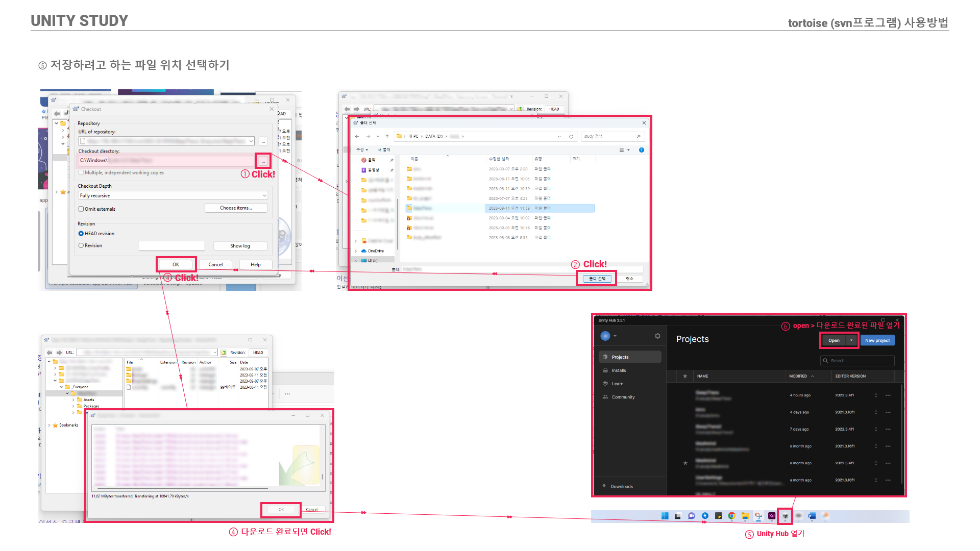Click the refresh icon in folder dialog
This screenshot has height=551, width=980.
coord(571,137)
